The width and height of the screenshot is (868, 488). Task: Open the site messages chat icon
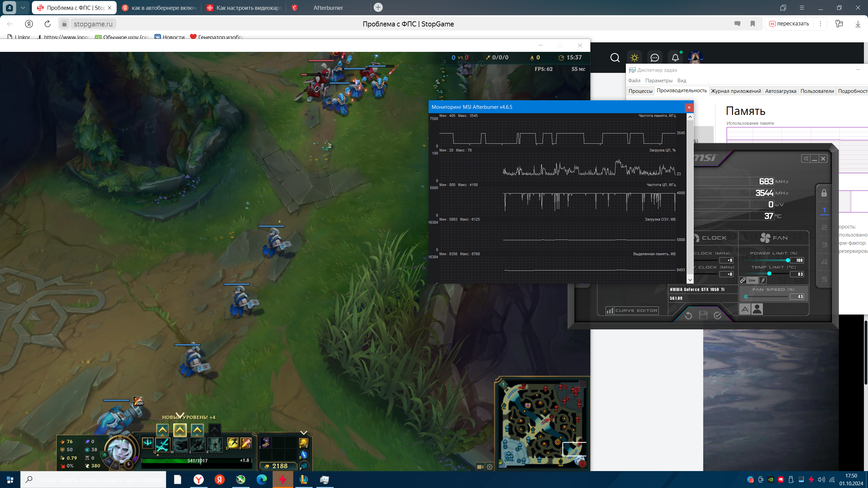655,58
